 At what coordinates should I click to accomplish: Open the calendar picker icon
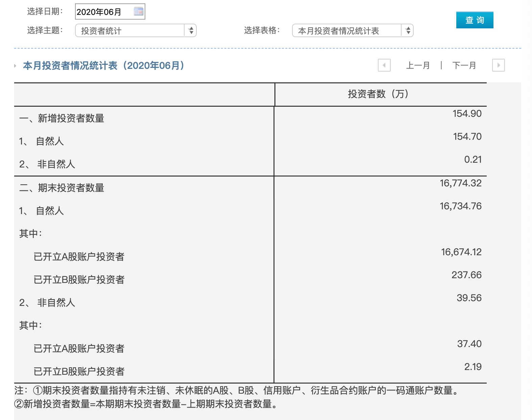point(139,12)
